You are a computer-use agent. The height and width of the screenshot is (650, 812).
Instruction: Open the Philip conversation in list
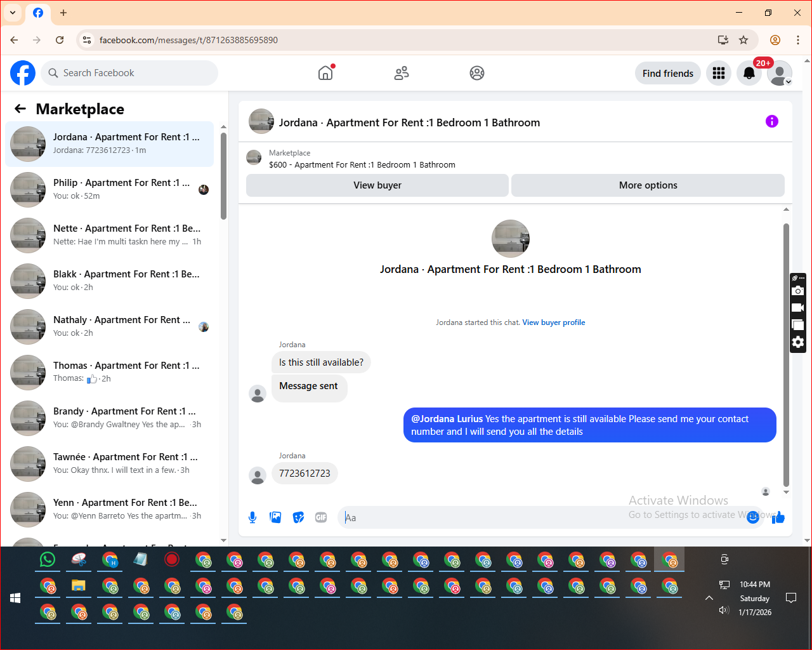point(109,190)
